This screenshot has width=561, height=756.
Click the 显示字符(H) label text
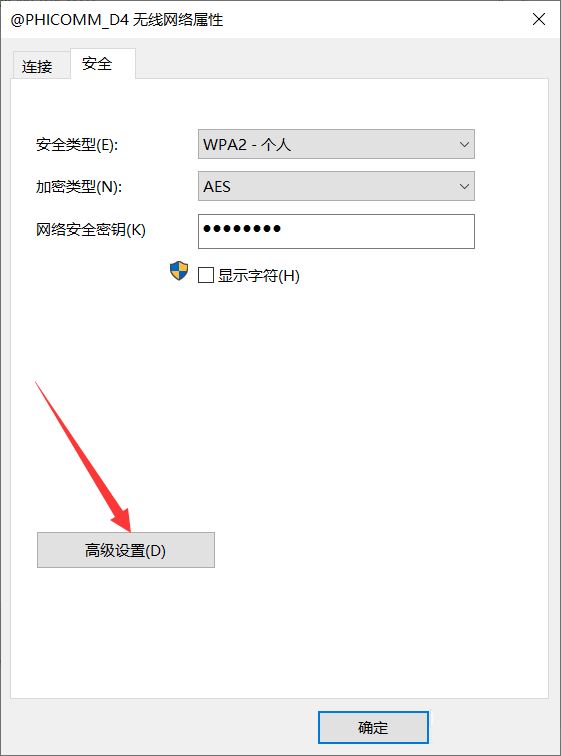(x=259, y=276)
